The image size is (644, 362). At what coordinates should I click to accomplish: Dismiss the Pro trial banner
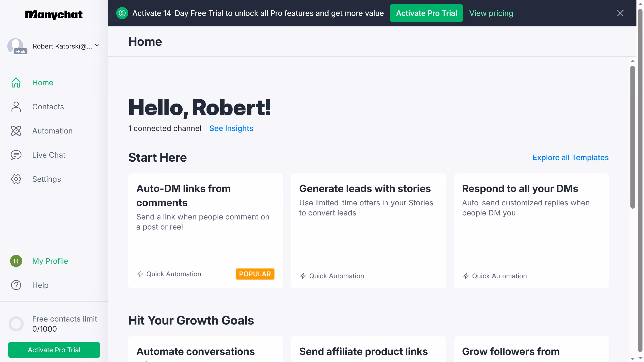(620, 13)
